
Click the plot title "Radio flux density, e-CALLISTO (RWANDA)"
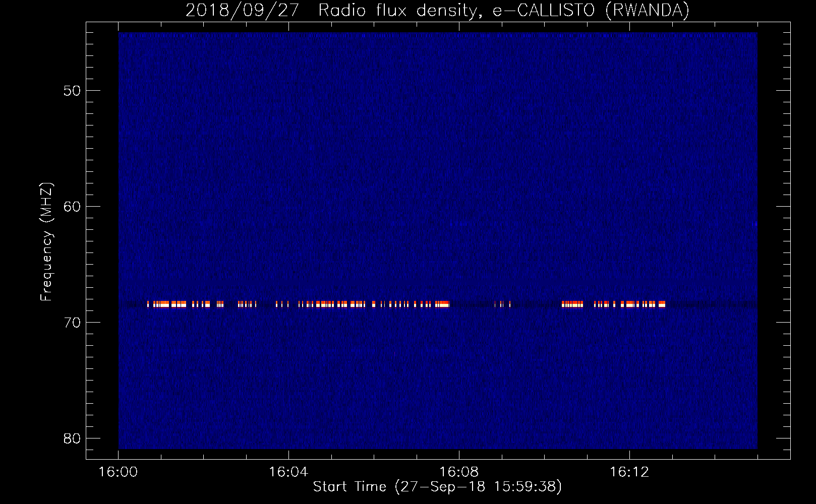point(504,11)
